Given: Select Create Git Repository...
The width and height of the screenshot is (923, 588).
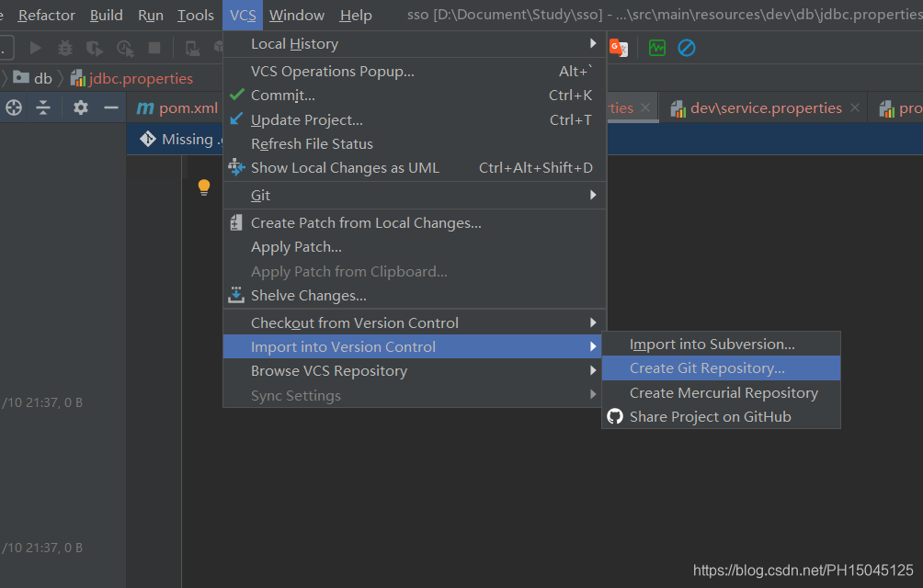Looking at the screenshot, I should coord(721,368).
